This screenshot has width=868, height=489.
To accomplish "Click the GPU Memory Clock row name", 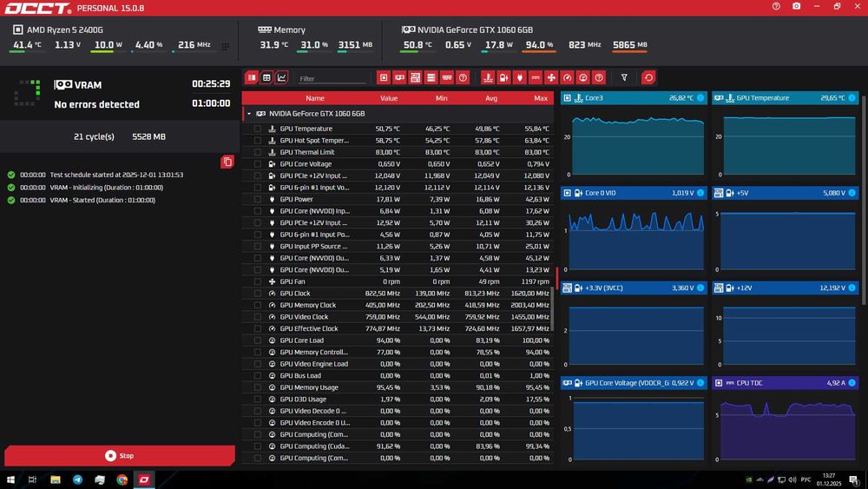I will (x=308, y=305).
